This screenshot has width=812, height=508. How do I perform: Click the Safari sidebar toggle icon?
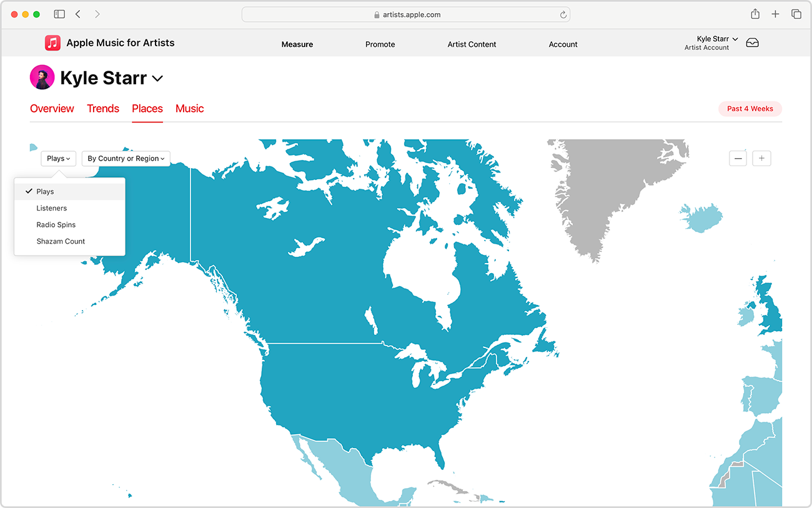coord(59,14)
